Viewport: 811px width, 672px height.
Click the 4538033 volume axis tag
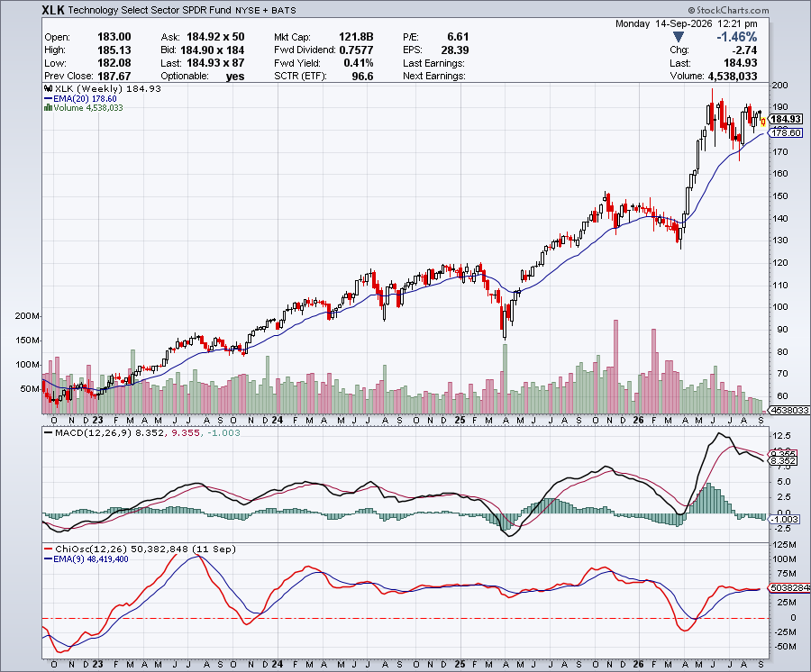coord(789,410)
